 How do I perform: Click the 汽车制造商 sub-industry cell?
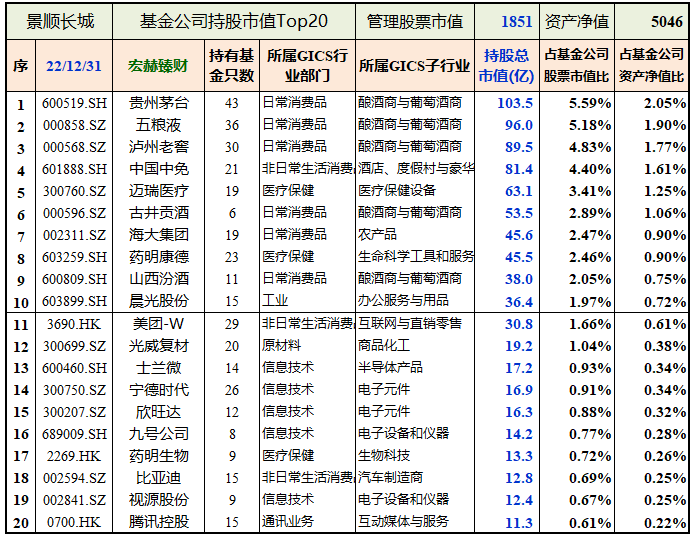390,477
